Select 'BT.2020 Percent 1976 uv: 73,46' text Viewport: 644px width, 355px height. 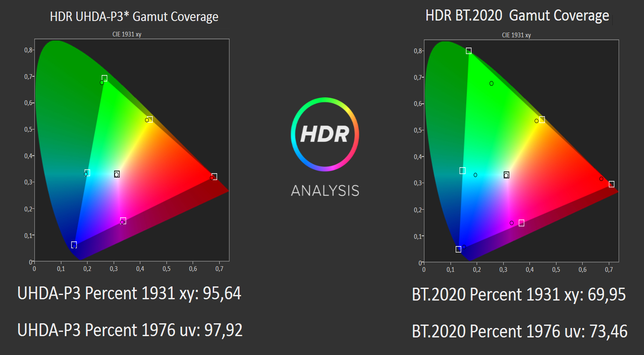(x=520, y=331)
